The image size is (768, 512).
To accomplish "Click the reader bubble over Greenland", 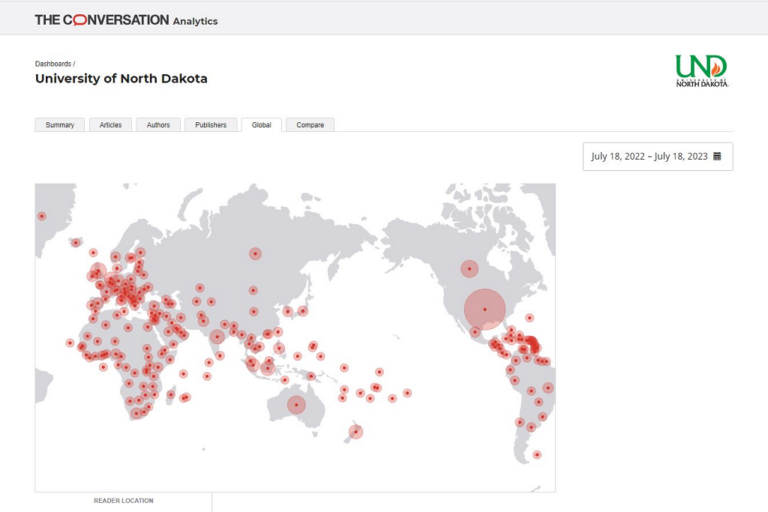I will (x=42, y=216).
